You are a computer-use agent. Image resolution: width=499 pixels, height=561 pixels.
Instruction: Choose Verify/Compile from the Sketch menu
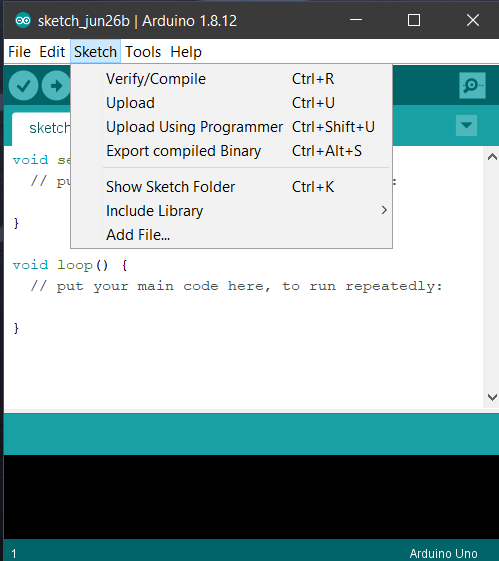point(231,79)
